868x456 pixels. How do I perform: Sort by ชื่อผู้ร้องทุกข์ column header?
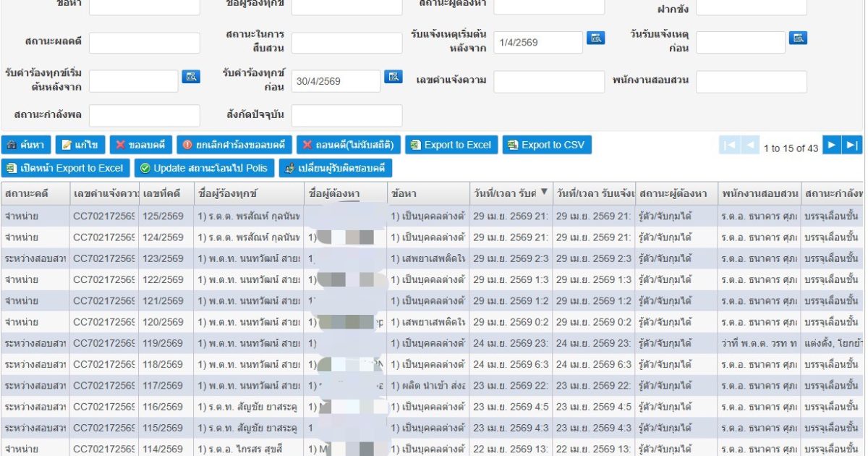click(249, 193)
